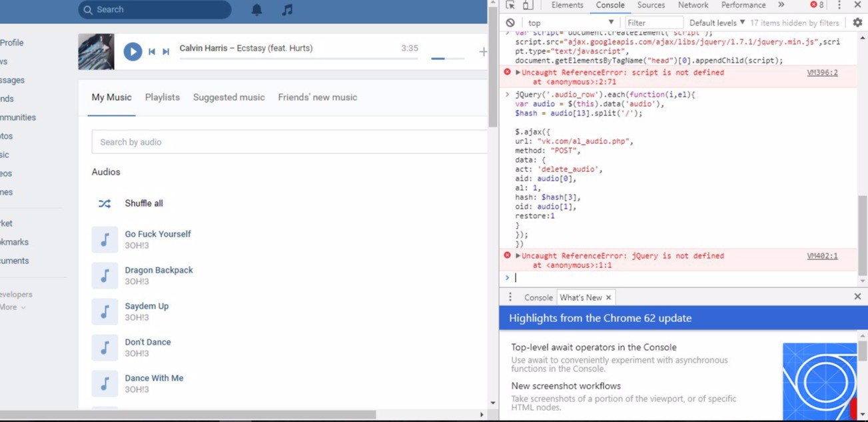Go back to the previous track
The width and height of the screenshot is (868, 422).
[152, 51]
